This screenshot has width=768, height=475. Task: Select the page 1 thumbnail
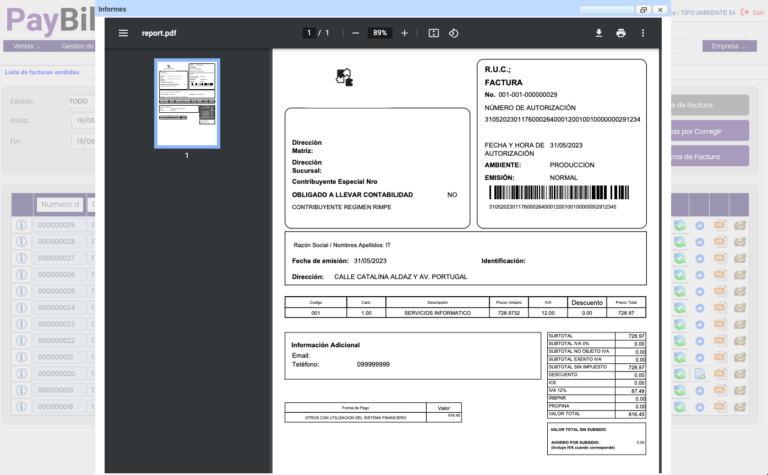tap(187, 103)
